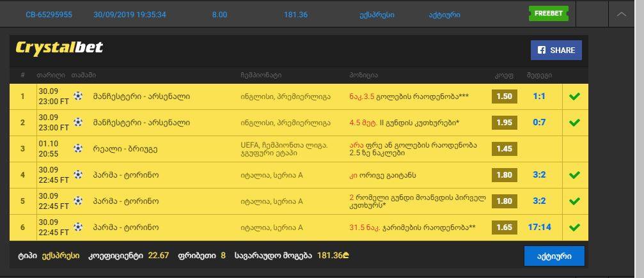Click soccer ball icon for რეალი - ბრიუგე
The height and width of the screenshot is (278, 644).
click(78, 148)
